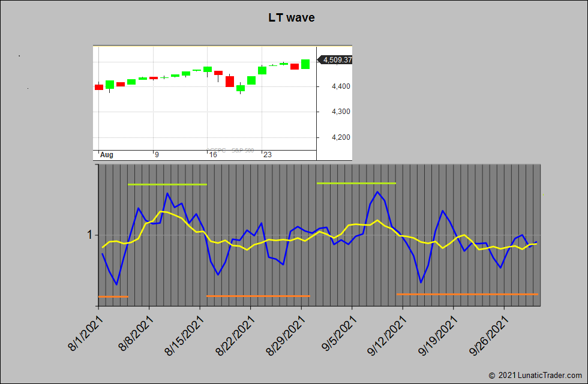This screenshot has height=384, width=588.
Task: Click the GSPC S&P 500 watermark label
Action: pyautogui.click(x=230, y=149)
